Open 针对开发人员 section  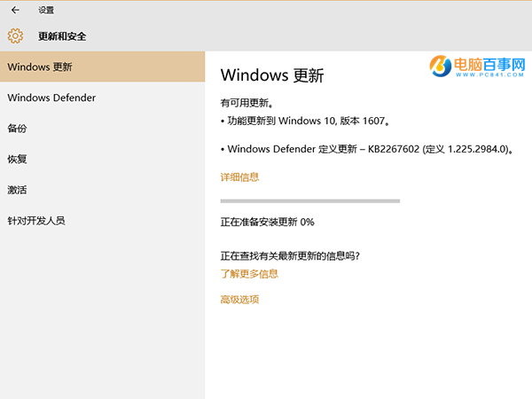pos(102,221)
